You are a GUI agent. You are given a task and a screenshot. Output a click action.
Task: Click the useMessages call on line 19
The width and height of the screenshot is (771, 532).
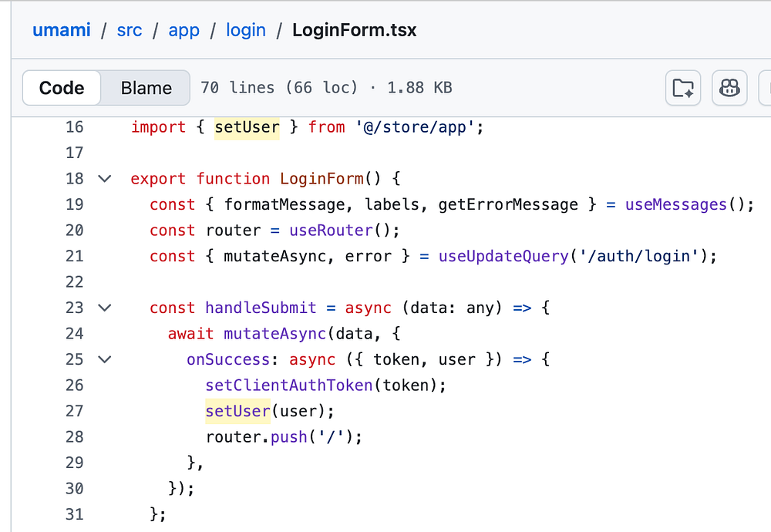675,204
